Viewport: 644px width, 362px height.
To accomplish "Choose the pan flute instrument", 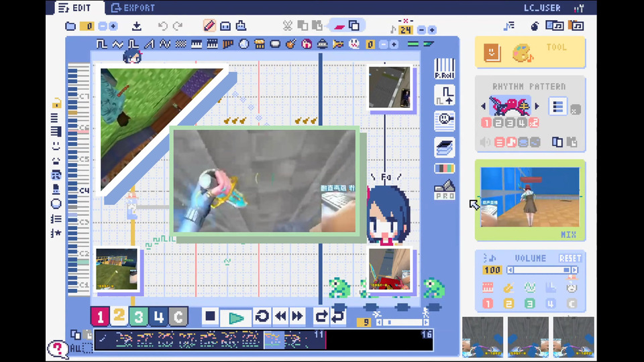I will click(228, 44).
